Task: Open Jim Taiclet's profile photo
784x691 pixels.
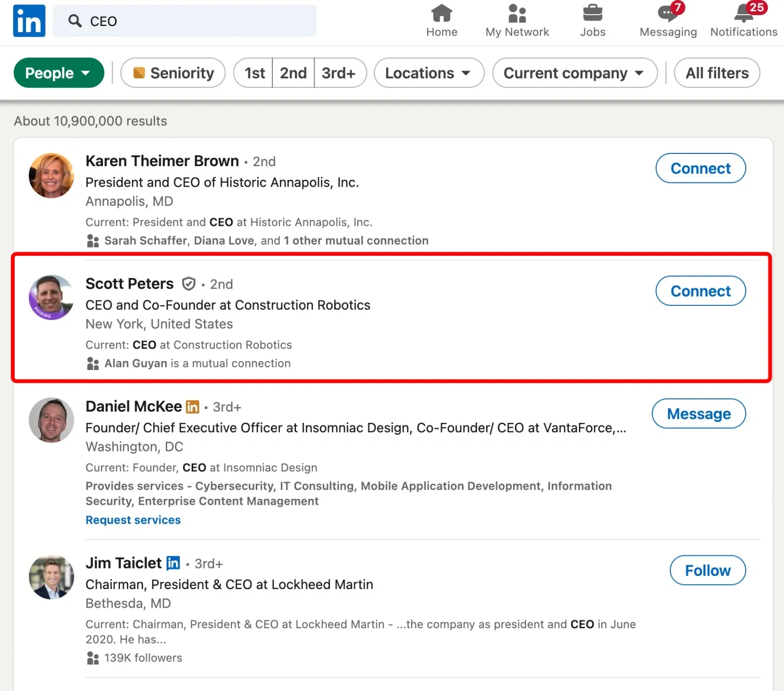Action: coord(51,577)
